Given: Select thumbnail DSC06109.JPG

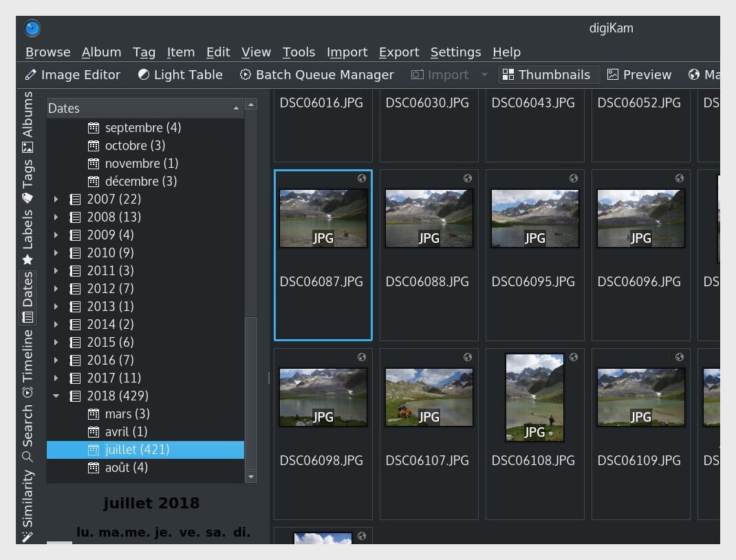Looking at the screenshot, I should [640, 434].
